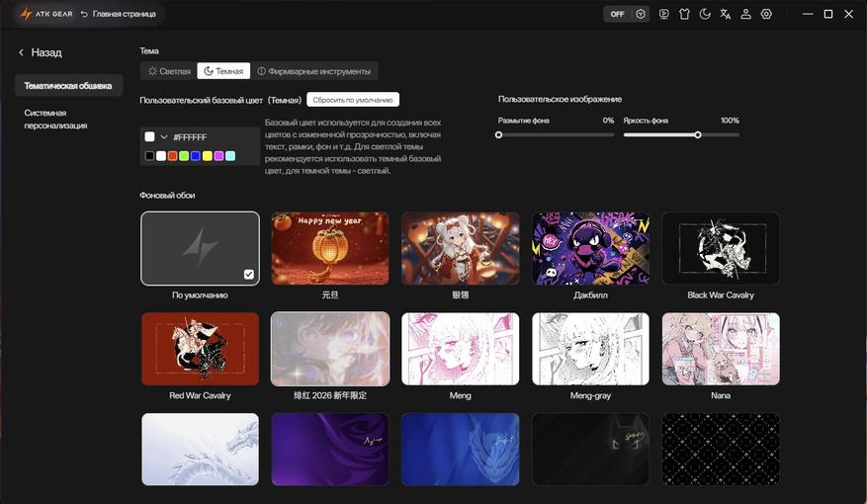
Task: Pick the yellow preset color swatch
Action: coord(208,156)
